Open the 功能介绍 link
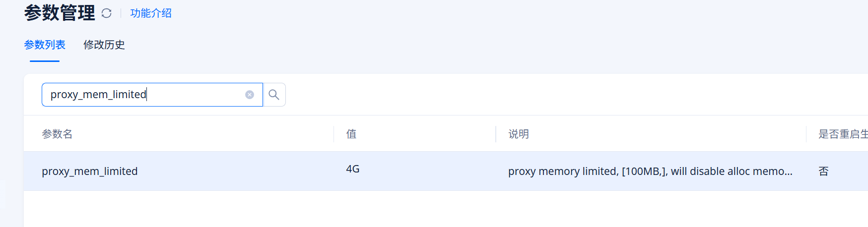The height and width of the screenshot is (227, 868). [x=151, y=13]
